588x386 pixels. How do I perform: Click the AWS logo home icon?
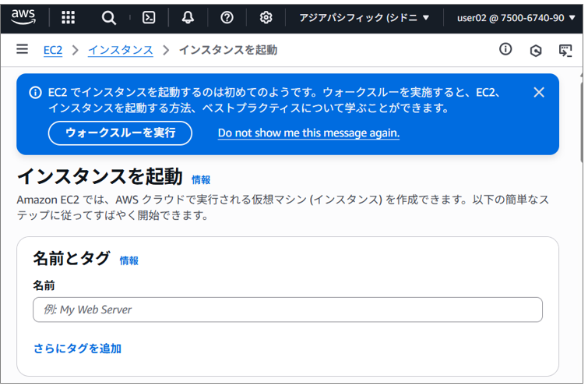click(23, 17)
